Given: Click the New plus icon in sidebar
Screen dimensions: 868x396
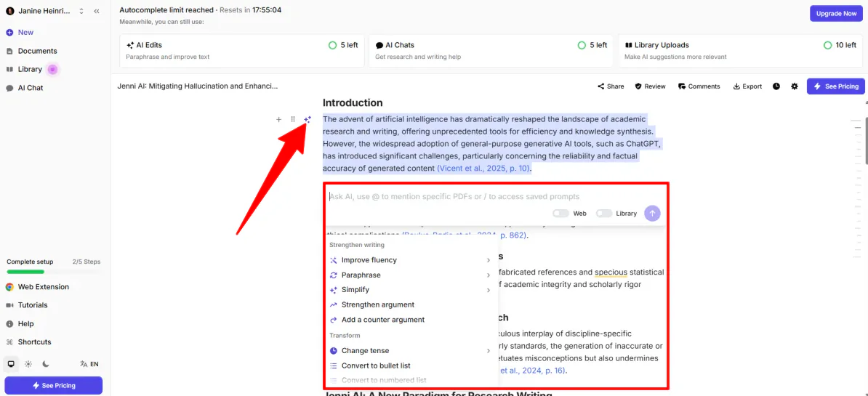Looking at the screenshot, I should click(x=10, y=33).
